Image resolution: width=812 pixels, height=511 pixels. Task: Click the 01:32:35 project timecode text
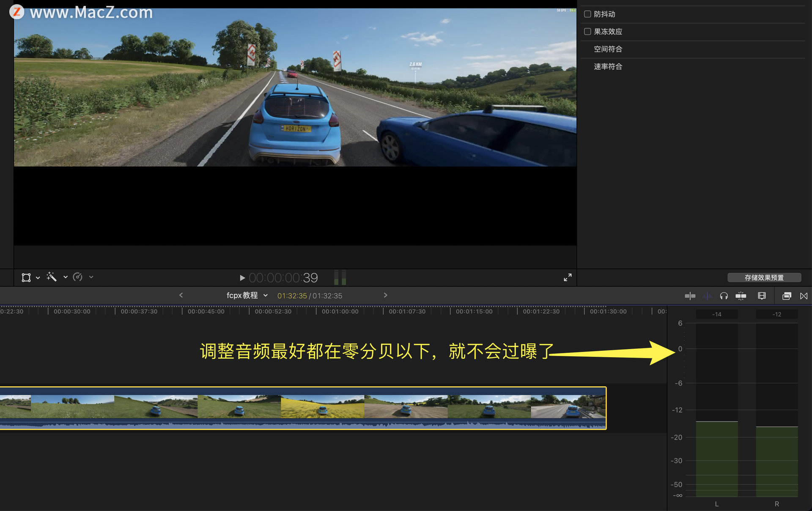coord(292,296)
